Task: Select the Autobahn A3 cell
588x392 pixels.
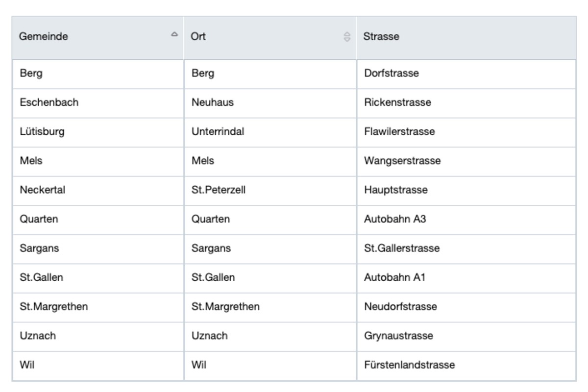Action: click(x=395, y=219)
